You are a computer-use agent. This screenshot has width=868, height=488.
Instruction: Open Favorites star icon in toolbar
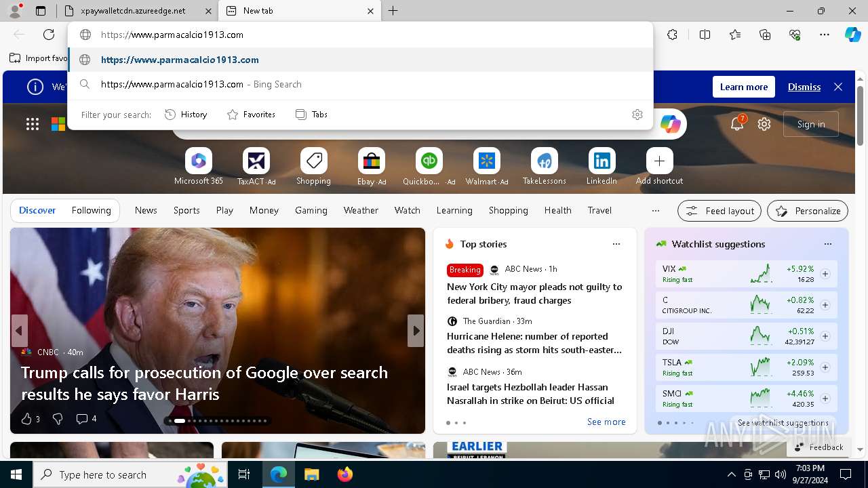click(735, 35)
